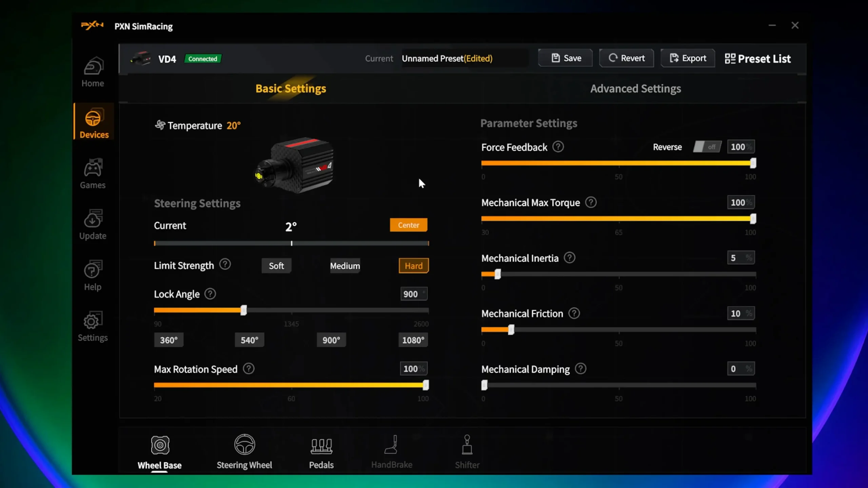Click the Max Rotation Speed value box
The width and height of the screenshot is (868, 488).
(x=414, y=369)
